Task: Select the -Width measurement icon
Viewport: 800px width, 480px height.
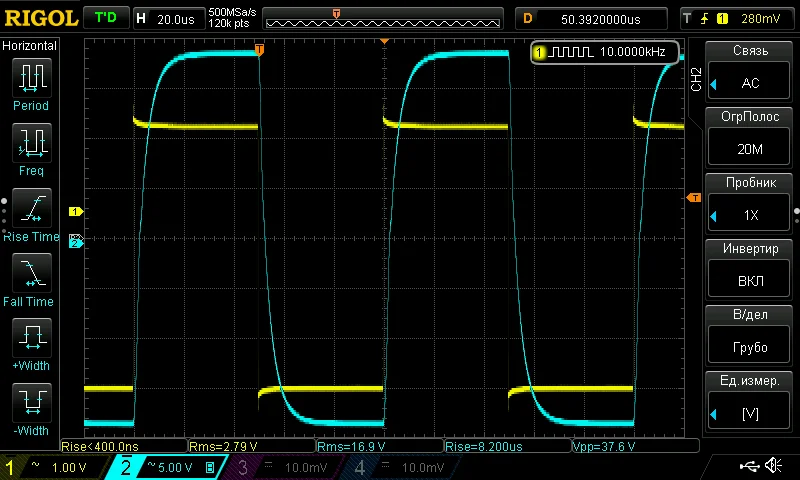Action: coord(31,402)
